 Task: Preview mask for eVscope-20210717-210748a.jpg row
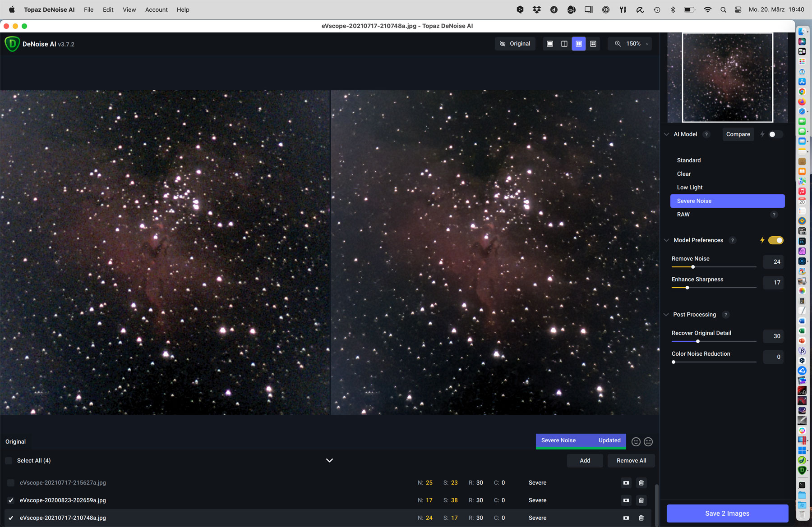626,518
